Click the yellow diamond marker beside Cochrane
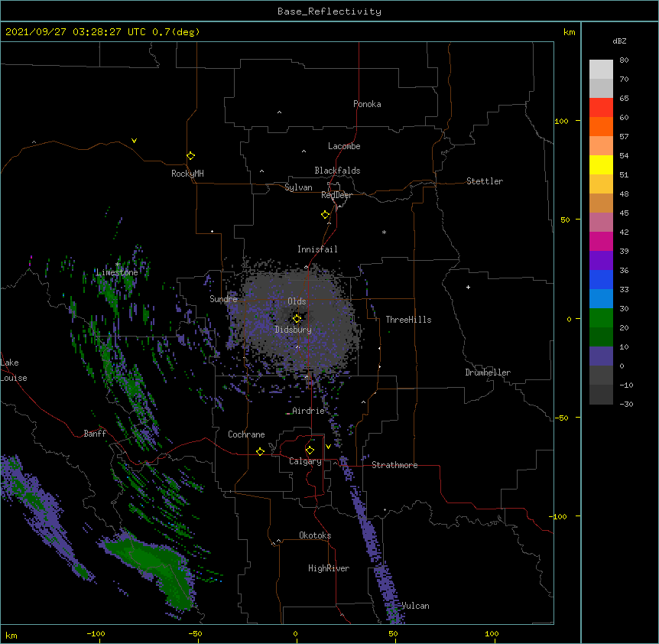This screenshot has width=659, height=644. click(260, 451)
